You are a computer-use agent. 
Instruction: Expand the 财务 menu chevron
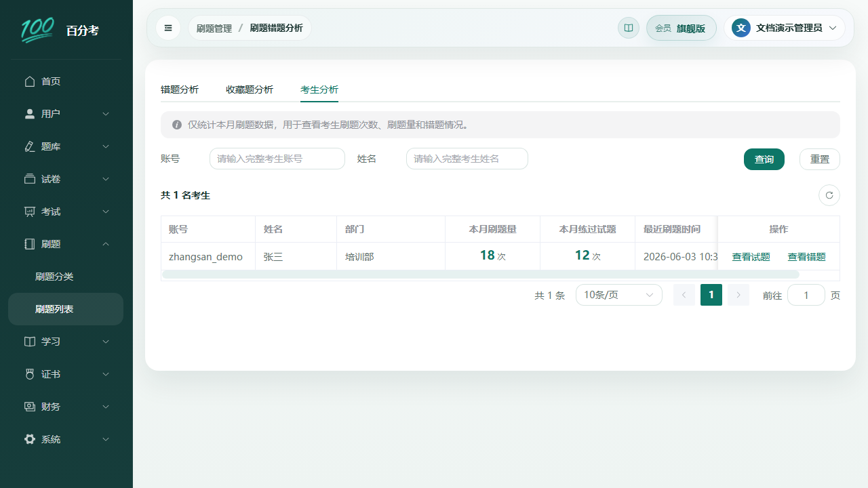click(x=106, y=407)
